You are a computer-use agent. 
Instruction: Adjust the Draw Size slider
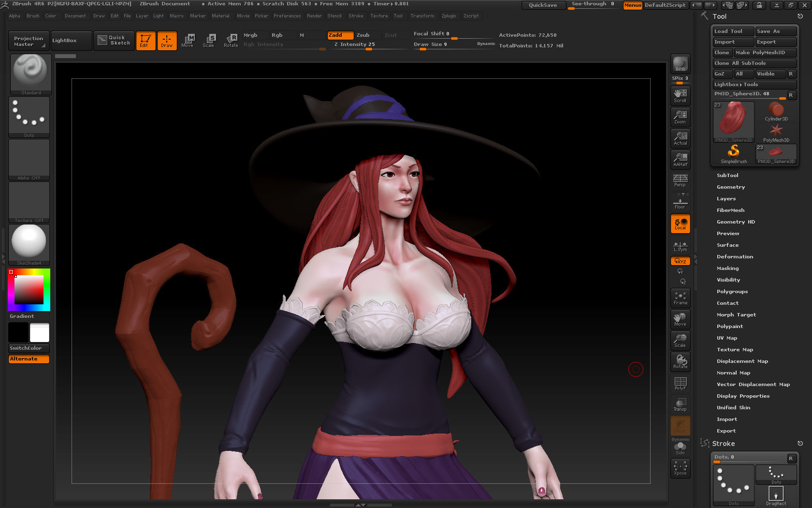click(x=454, y=45)
